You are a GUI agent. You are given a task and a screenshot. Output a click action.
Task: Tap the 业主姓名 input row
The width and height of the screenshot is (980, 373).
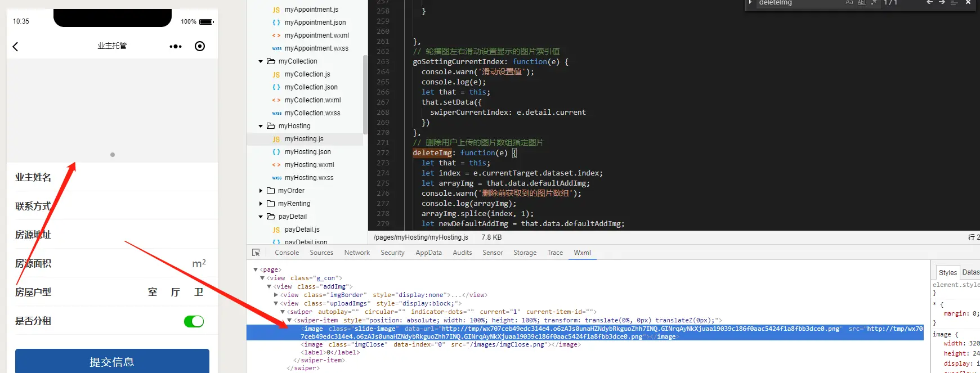[x=112, y=177]
